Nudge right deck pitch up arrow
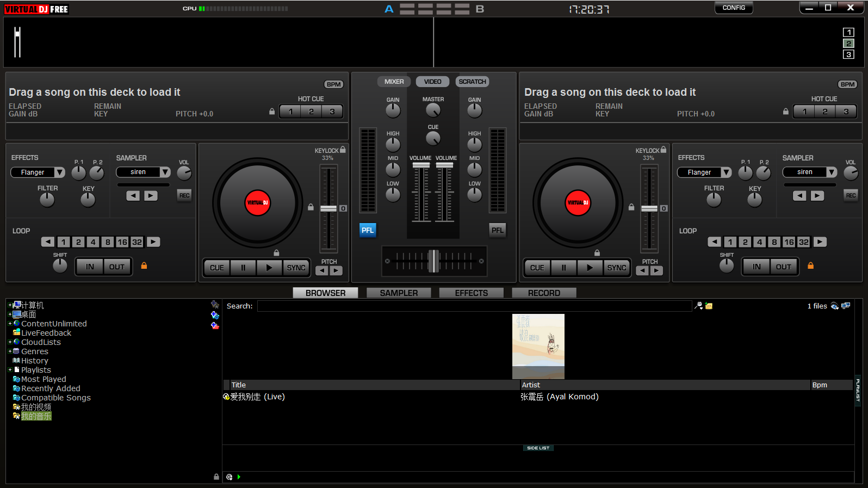868x488 pixels. point(657,270)
